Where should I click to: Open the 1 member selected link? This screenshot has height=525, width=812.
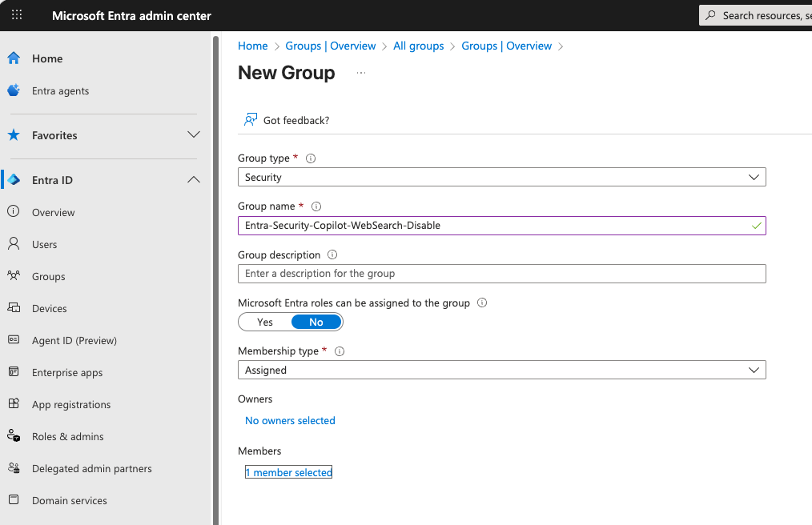coord(288,472)
